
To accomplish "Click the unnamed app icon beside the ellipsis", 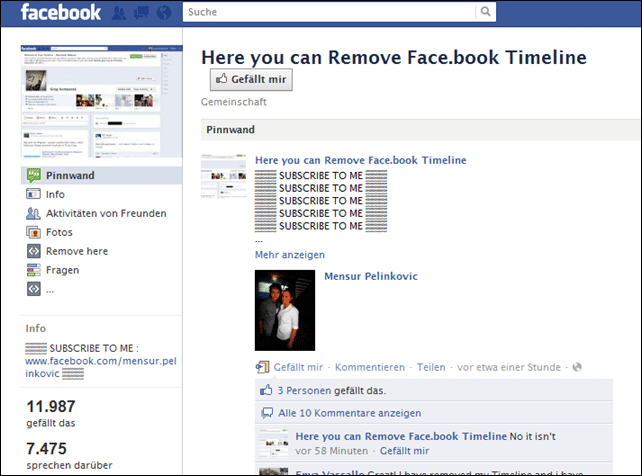I will 34,289.
